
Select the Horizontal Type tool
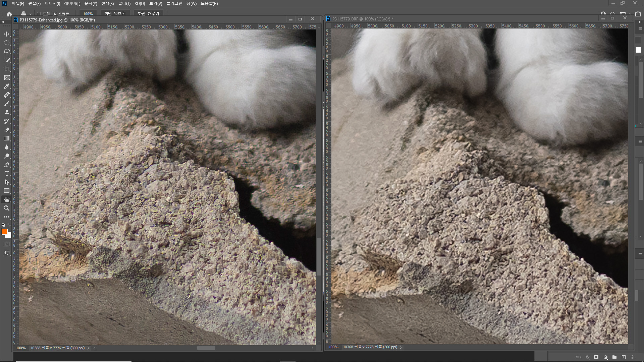coord(6,173)
